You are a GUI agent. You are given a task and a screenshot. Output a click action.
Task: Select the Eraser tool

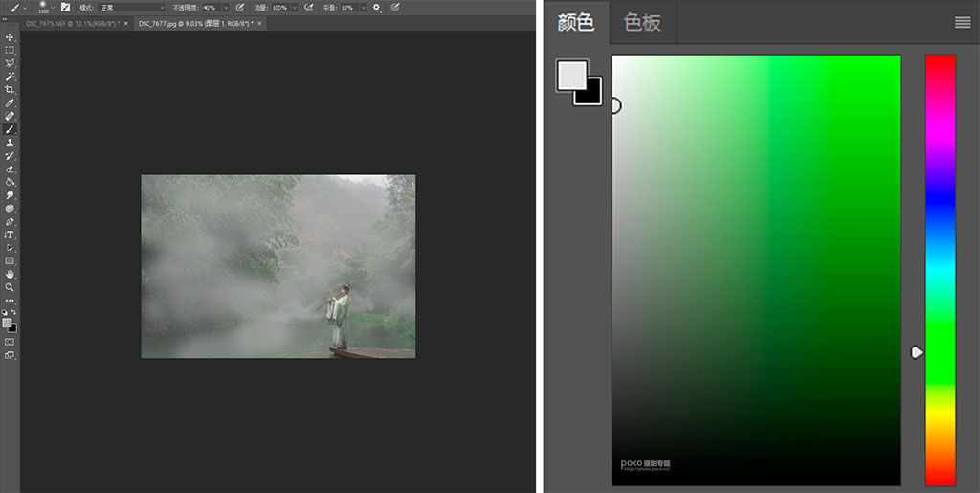10,168
